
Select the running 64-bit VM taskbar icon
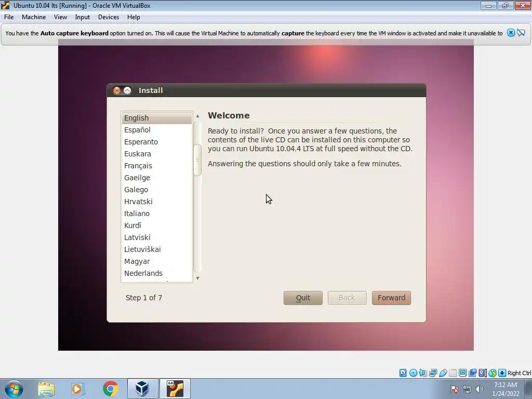[175, 389]
